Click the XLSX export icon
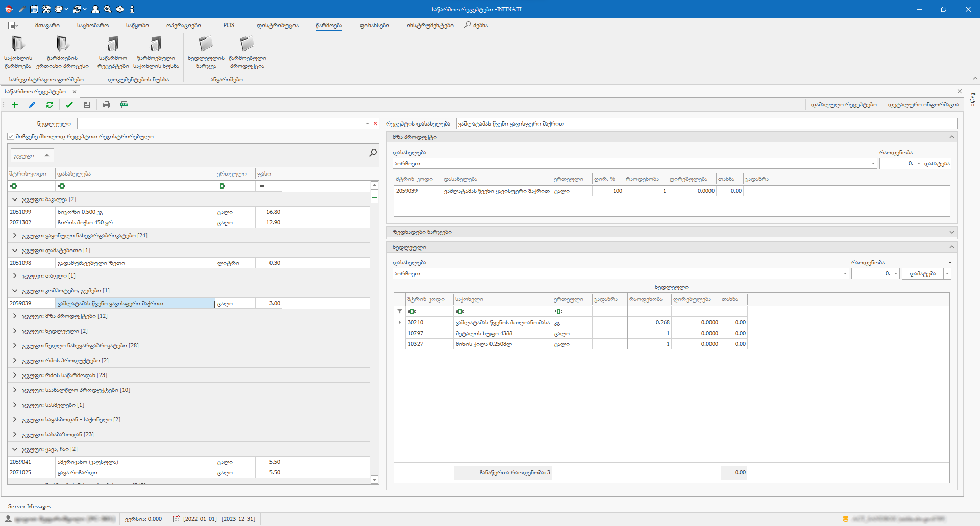The image size is (980, 526). [124, 105]
